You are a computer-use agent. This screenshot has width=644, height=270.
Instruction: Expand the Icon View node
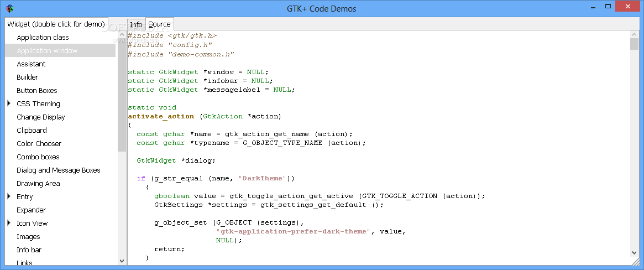pyautogui.click(x=9, y=223)
